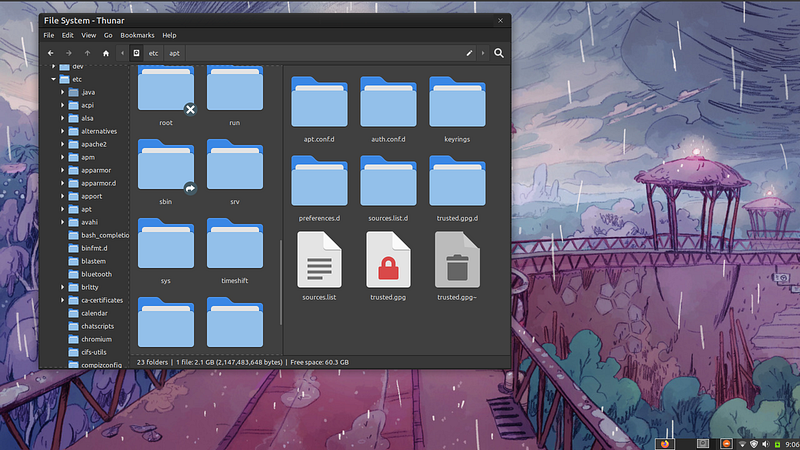Select the trusted.gpg~ backup file
Screen dimensions: 800x450
point(457,260)
